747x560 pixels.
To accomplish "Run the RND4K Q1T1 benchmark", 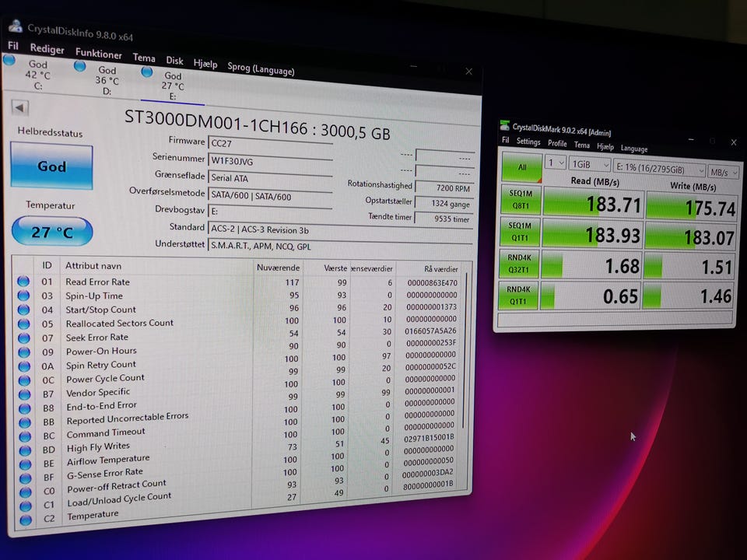I will (518, 295).
